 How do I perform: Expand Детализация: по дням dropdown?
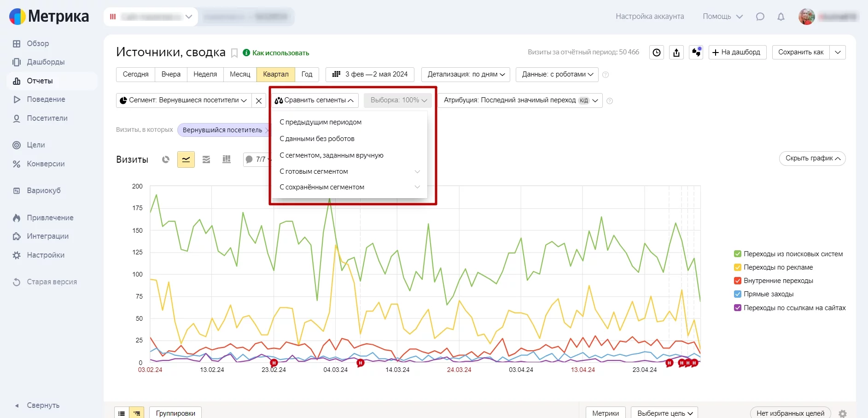466,74
